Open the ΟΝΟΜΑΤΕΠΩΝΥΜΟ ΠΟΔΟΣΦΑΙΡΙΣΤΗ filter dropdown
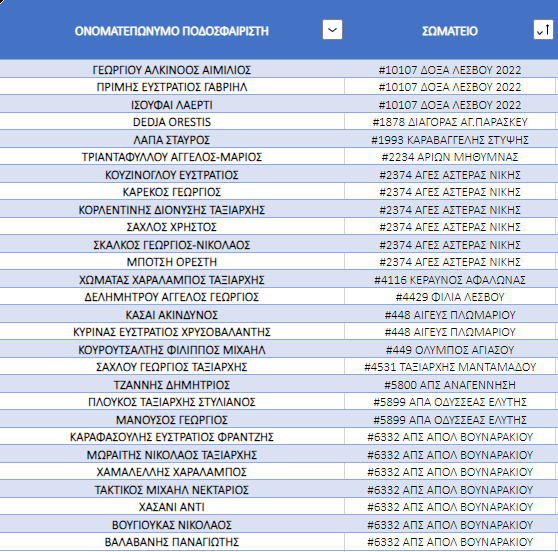 [332, 30]
